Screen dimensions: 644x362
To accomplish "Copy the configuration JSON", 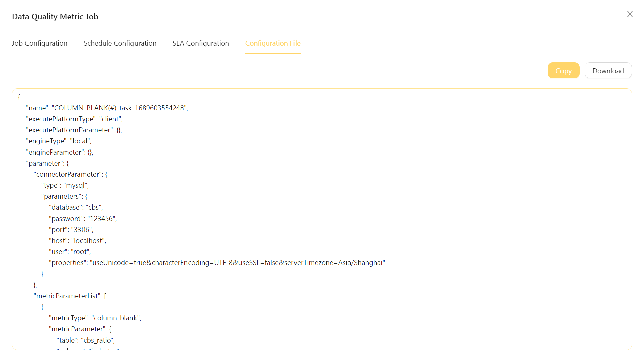I will 563,71.
